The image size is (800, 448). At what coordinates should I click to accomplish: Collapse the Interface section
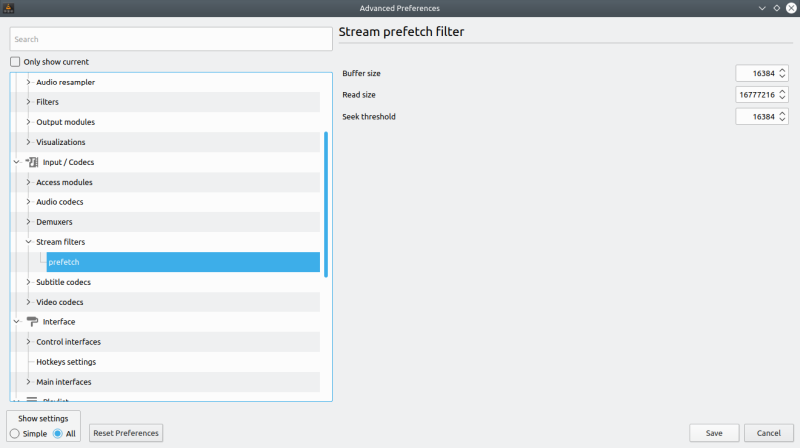pos(16,322)
